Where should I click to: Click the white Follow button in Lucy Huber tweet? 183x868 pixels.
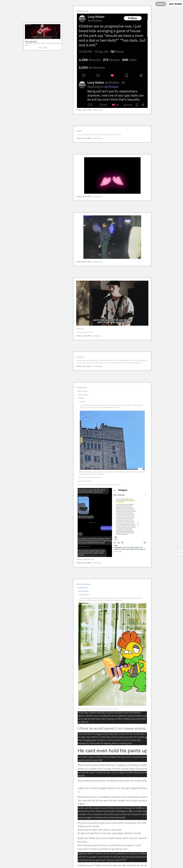pyautogui.click(x=132, y=18)
